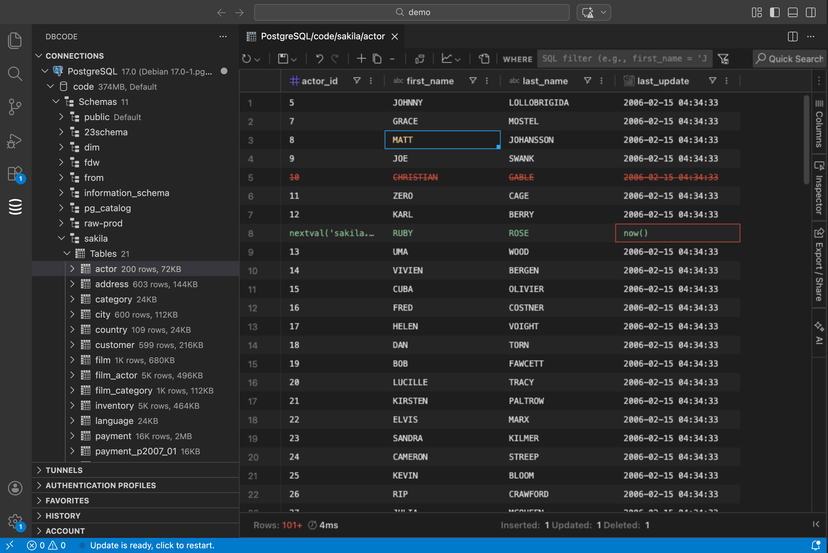Open the Inspector side panel tab
828x553 pixels.
pos(819,188)
